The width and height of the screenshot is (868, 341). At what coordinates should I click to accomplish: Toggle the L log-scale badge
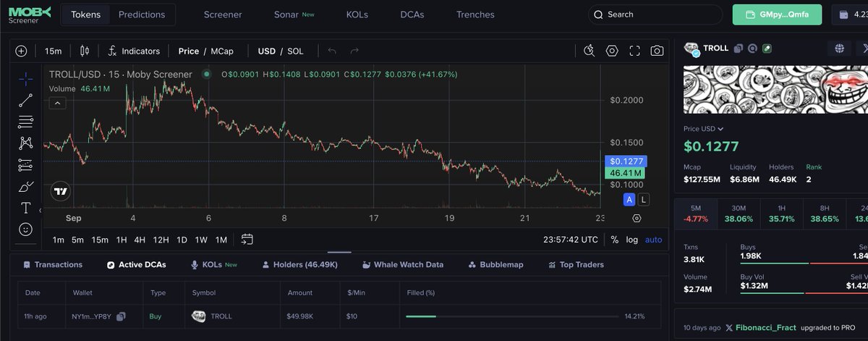(644, 199)
